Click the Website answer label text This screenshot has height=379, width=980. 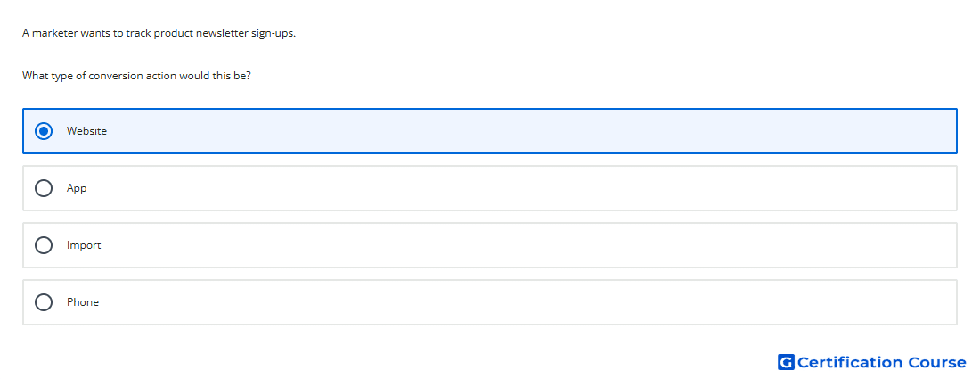pyautogui.click(x=87, y=131)
